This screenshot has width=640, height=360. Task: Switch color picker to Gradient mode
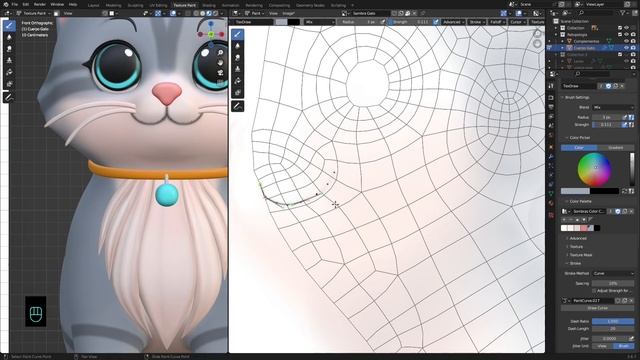(x=616, y=147)
